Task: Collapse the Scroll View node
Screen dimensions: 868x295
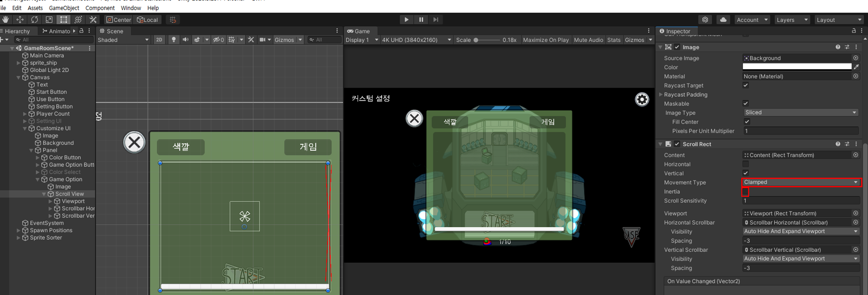Action: click(44, 194)
